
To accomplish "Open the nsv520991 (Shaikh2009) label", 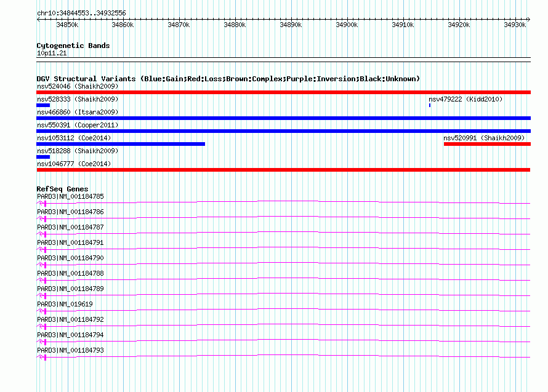I will pyautogui.click(x=484, y=138).
